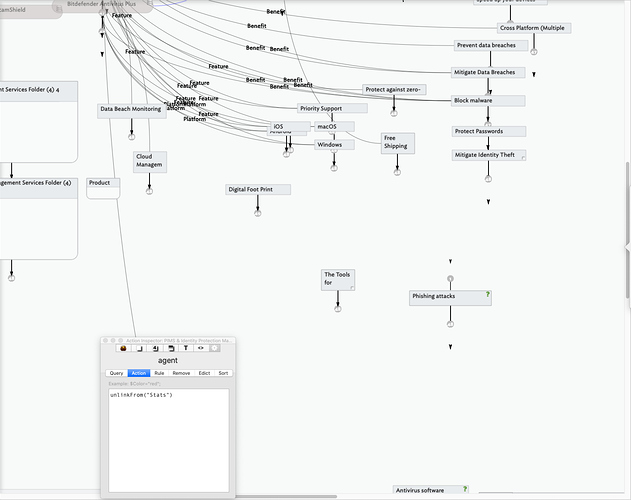The width and height of the screenshot is (631, 500).
Task: Click the horizontal scrollbar at the bottom
Action: [286, 496]
